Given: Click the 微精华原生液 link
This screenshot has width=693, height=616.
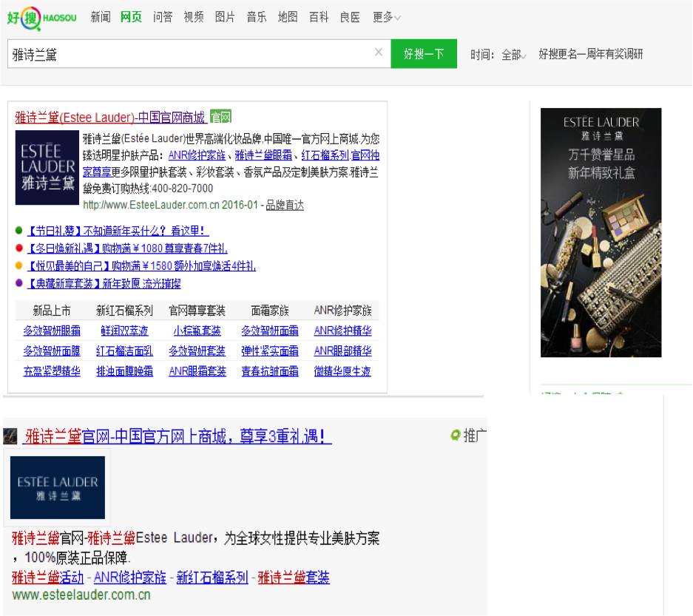Looking at the screenshot, I should click(x=342, y=371).
